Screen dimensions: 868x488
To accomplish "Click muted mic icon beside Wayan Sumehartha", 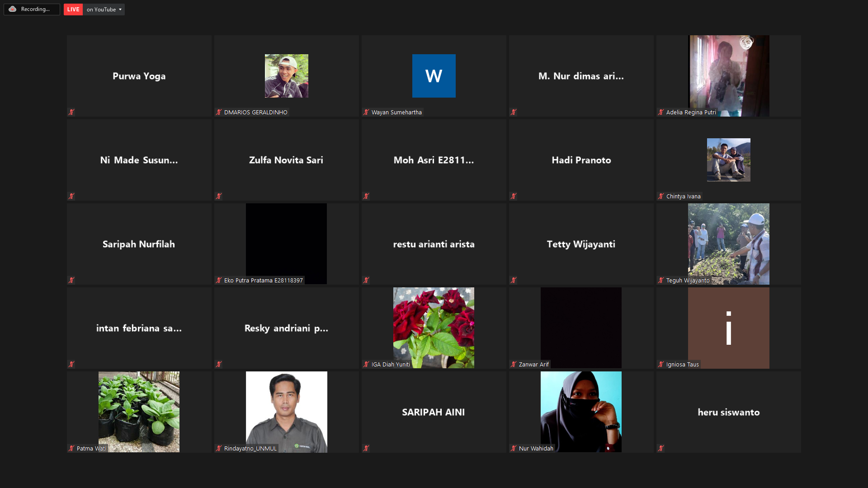I will [366, 112].
